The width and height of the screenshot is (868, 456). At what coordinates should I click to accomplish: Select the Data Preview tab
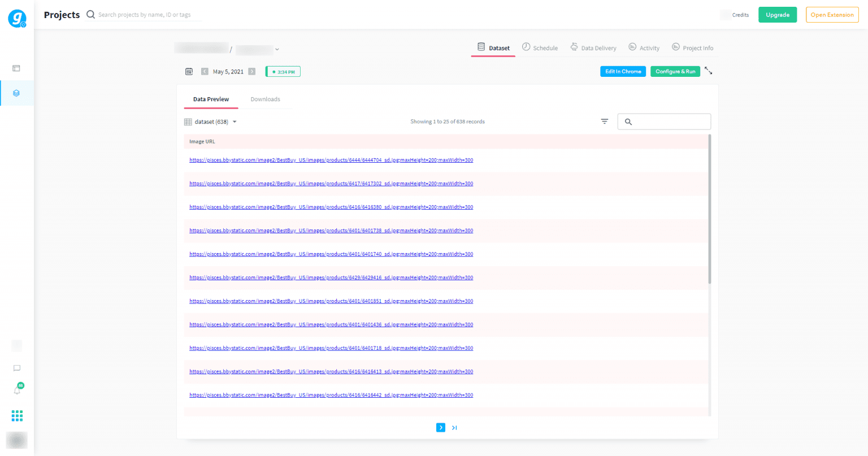(211, 99)
